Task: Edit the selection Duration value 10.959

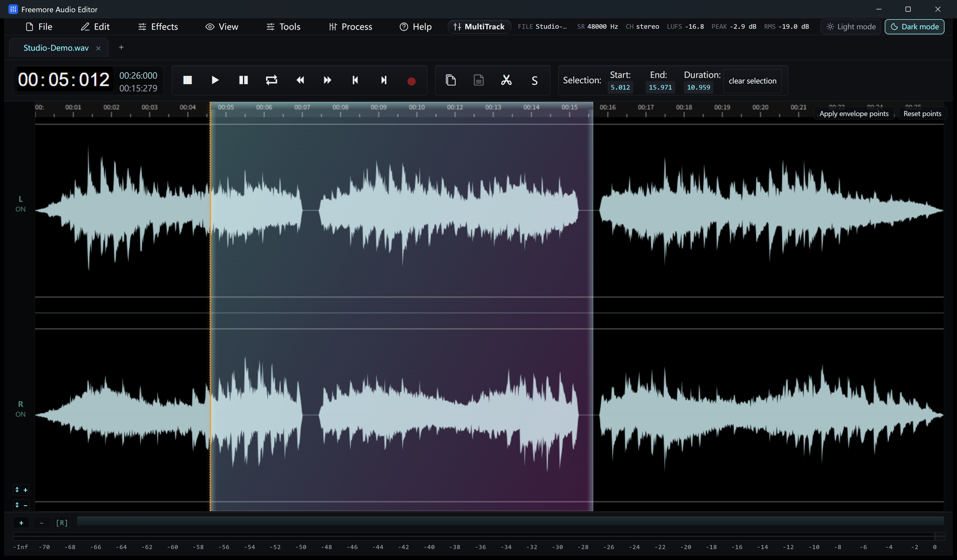Action: click(698, 87)
